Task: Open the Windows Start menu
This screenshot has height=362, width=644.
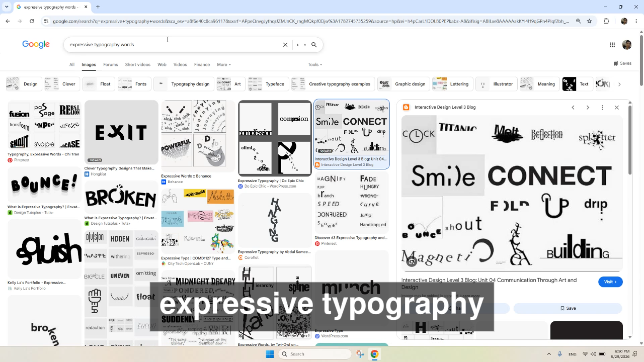Action: click(x=270, y=354)
